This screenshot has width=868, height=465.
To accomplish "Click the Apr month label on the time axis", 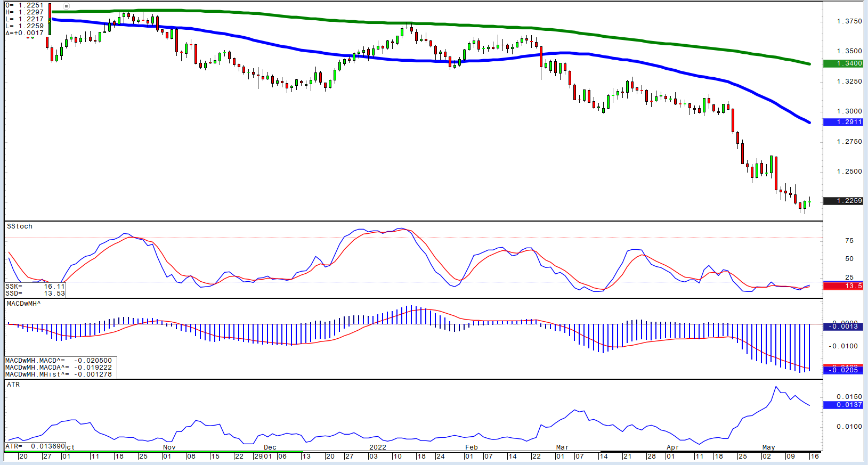I will 672,447.
